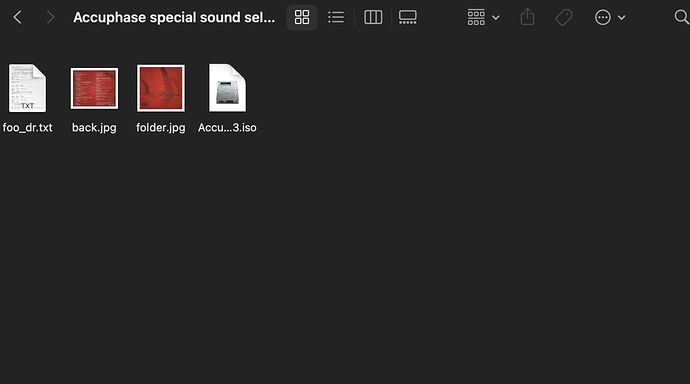Viewport: 690px width, 384px height.
Task: Switch to list view
Action: [336, 18]
